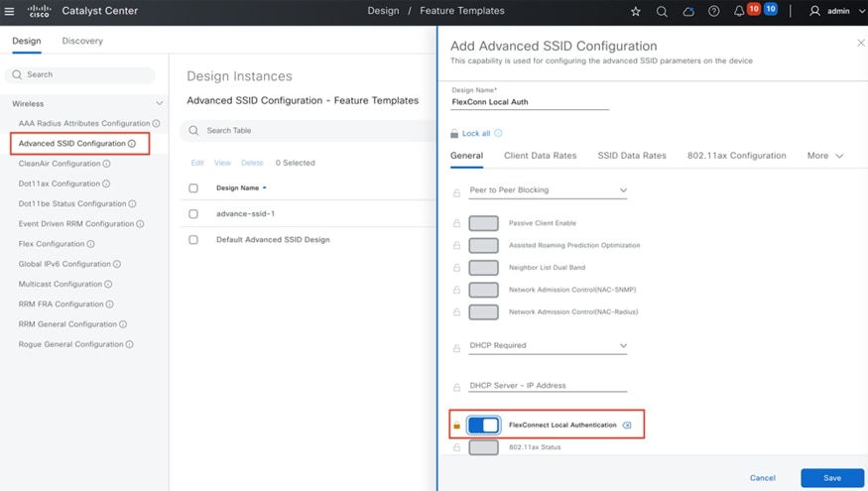Enable the Passive Client Enable toggle
This screenshot has width=868, height=491.
coord(483,223)
